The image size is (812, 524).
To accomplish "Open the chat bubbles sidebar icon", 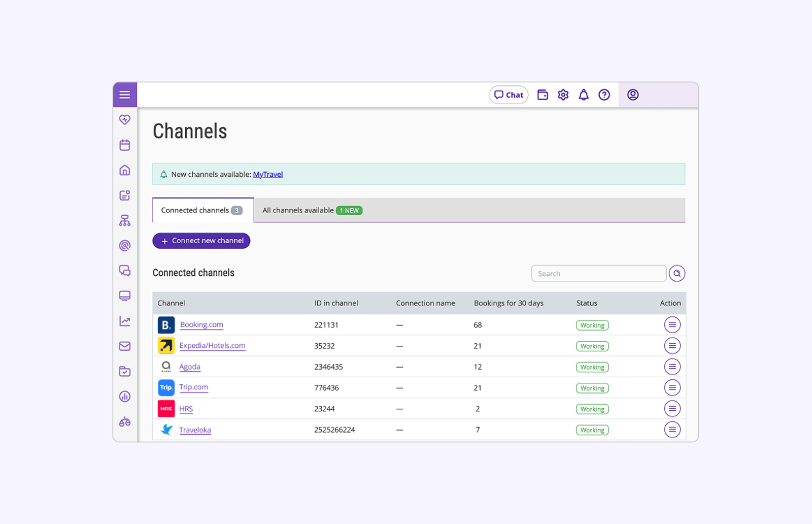I will tap(125, 271).
